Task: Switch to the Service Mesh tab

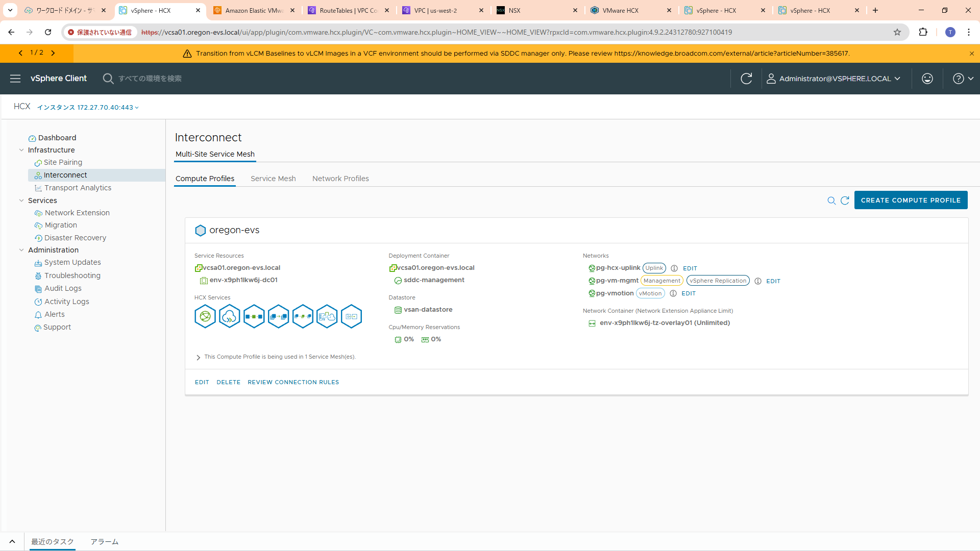Action: tap(273, 179)
